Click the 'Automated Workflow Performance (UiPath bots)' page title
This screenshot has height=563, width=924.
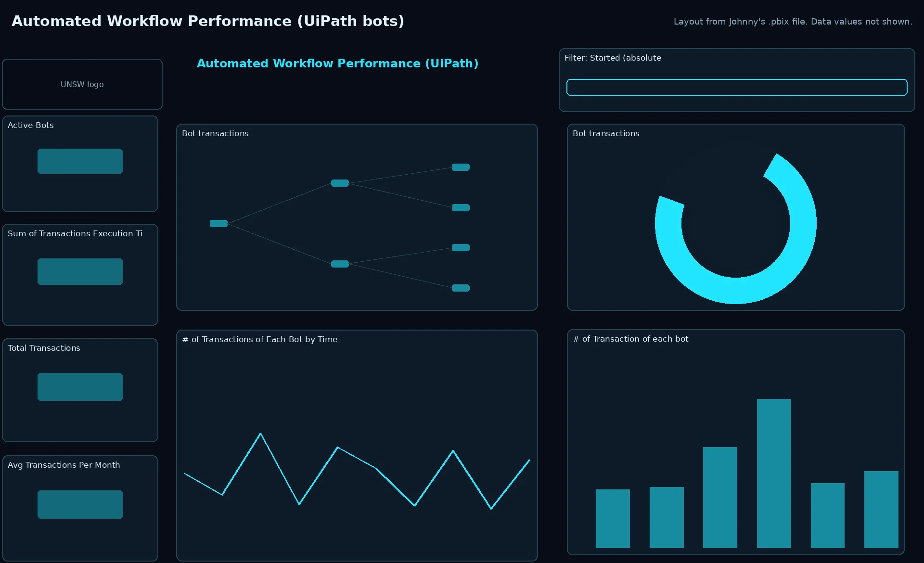pos(208,21)
